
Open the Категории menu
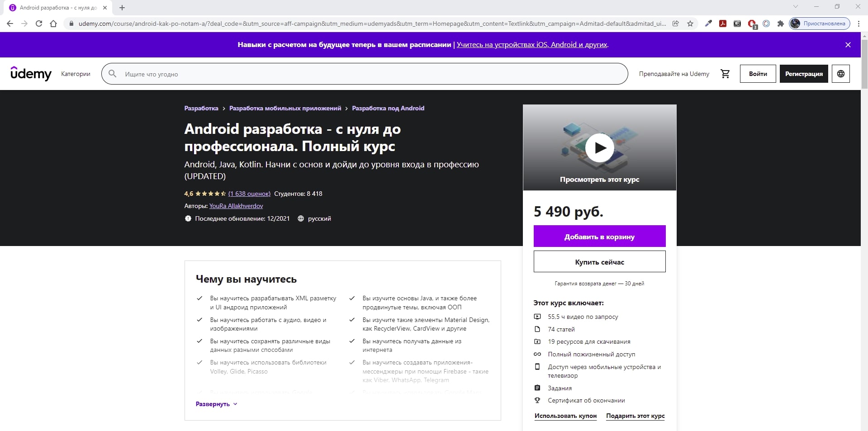click(x=76, y=74)
